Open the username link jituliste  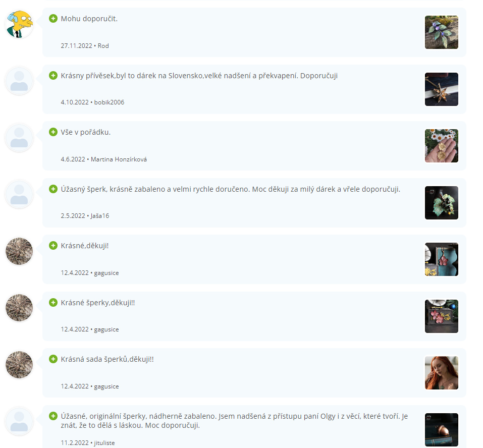[104, 443]
